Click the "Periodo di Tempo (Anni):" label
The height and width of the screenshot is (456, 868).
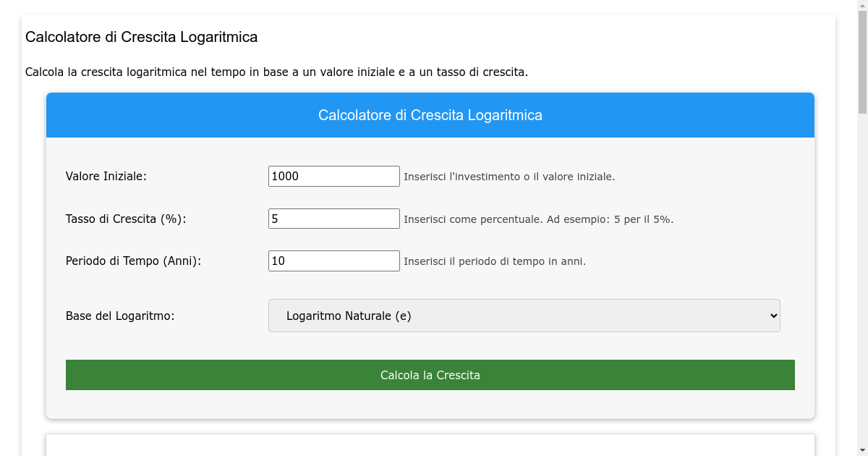(133, 261)
